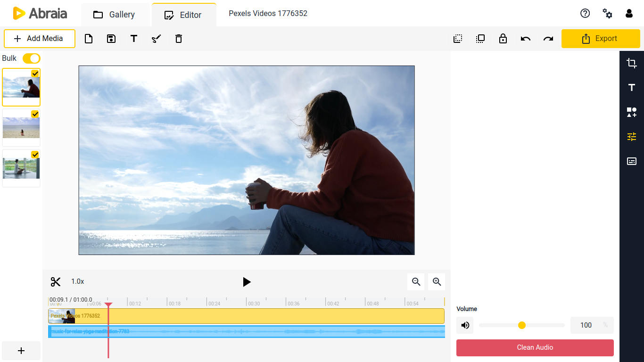Viewport: 644px width, 362px height.
Task: Zoom out of the timeline
Action: pyautogui.click(x=416, y=281)
